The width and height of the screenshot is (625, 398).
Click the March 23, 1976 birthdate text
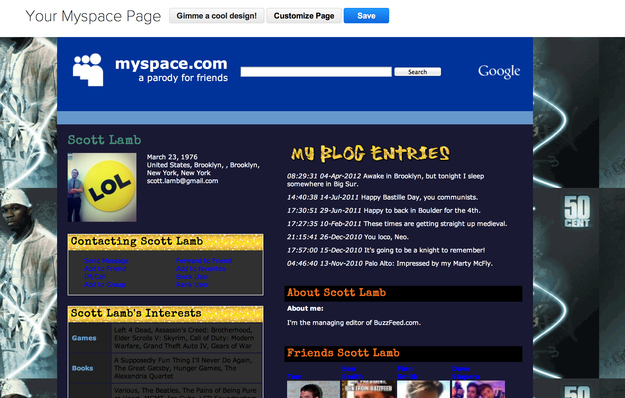[x=172, y=157]
